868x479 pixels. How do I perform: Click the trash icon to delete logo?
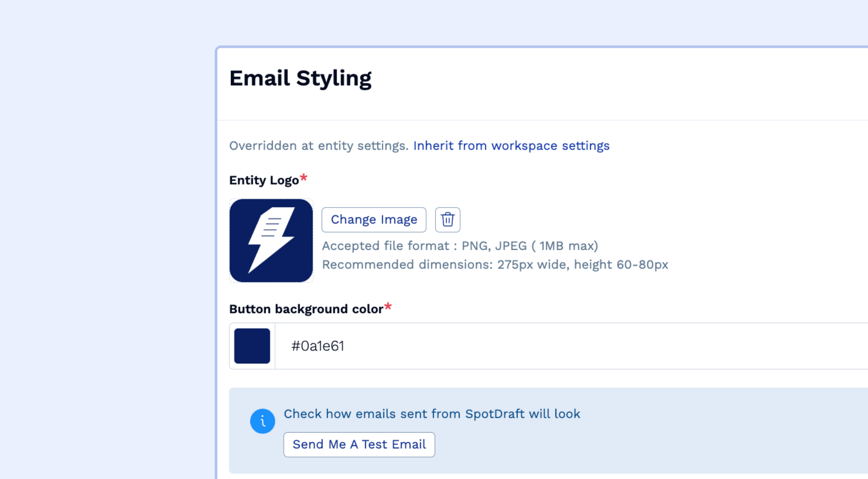coord(448,220)
